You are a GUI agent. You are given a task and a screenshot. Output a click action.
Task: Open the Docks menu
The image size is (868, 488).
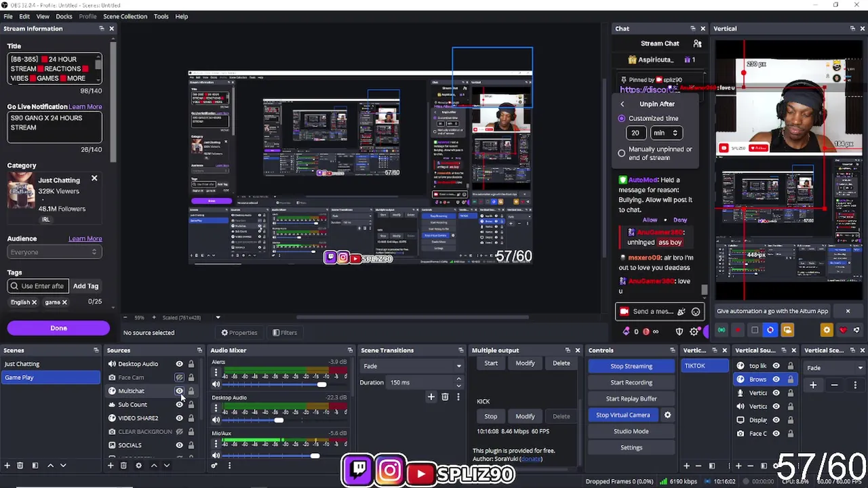click(x=64, y=16)
